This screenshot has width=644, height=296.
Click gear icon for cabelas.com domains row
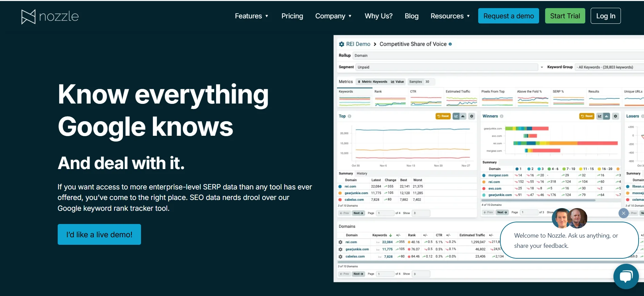pyautogui.click(x=340, y=257)
